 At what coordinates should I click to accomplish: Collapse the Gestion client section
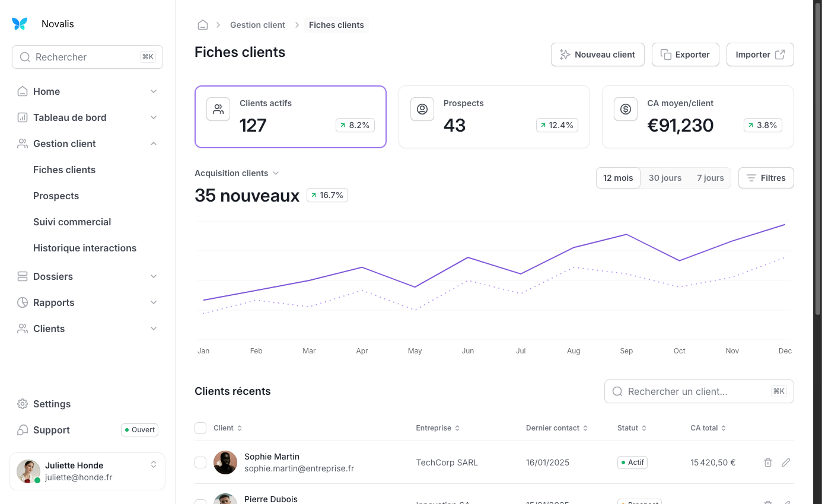(x=154, y=143)
